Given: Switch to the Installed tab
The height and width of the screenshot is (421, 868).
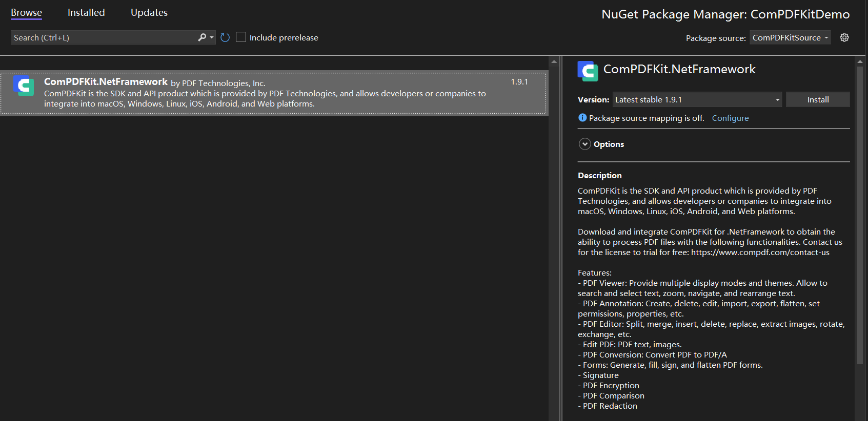Looking at the screenshot, I should 86,13.
